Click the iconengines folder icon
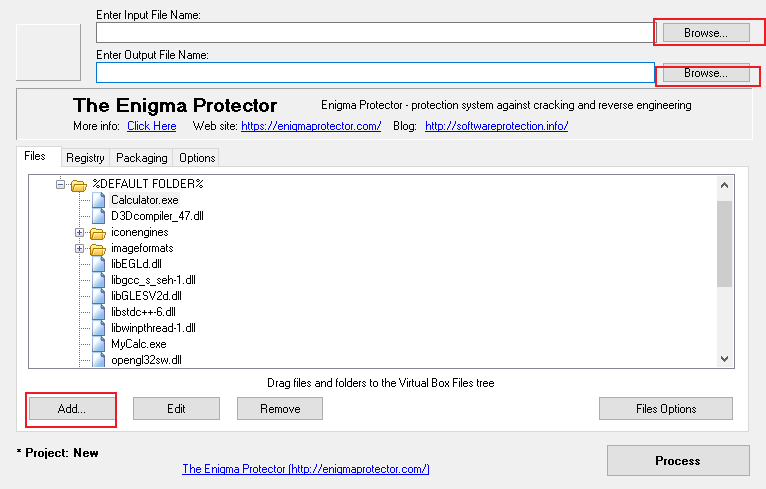 point(98,233)
